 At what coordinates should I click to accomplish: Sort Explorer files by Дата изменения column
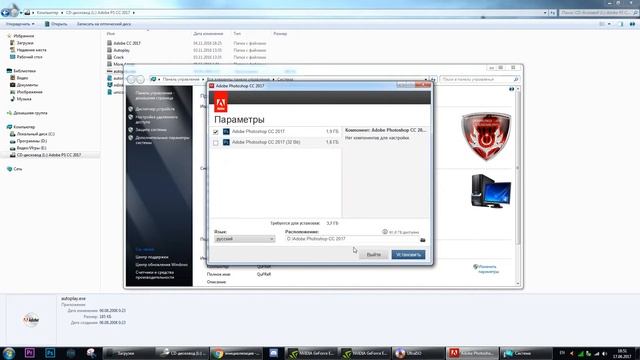click(208, 33)
